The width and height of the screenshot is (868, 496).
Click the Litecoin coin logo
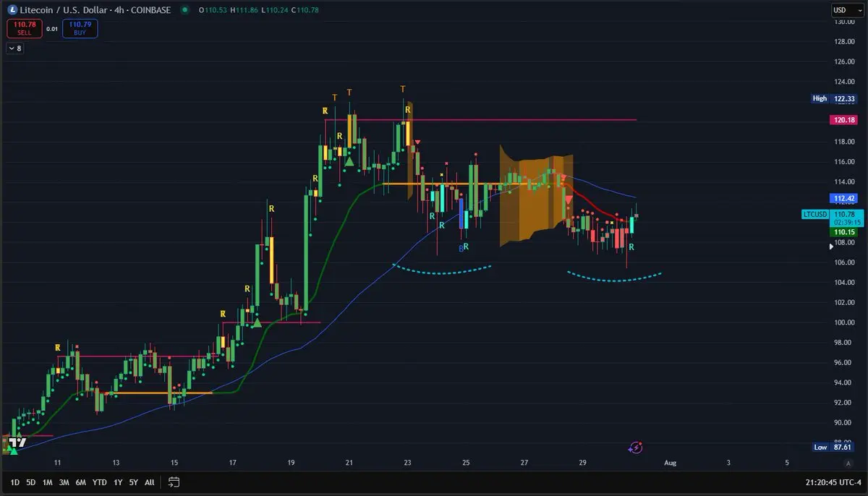[11, 10]
